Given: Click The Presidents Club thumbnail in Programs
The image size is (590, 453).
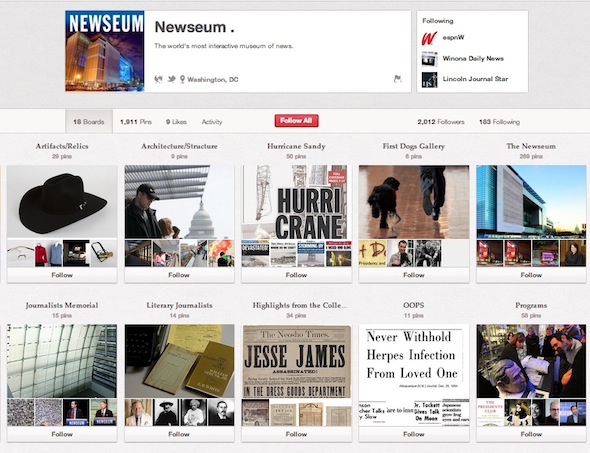Looking at the screenshot, I should click(x=490, y=413).
